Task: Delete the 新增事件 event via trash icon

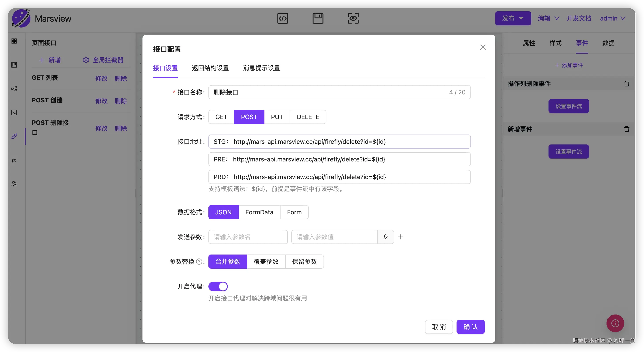Action: (627, 129)
